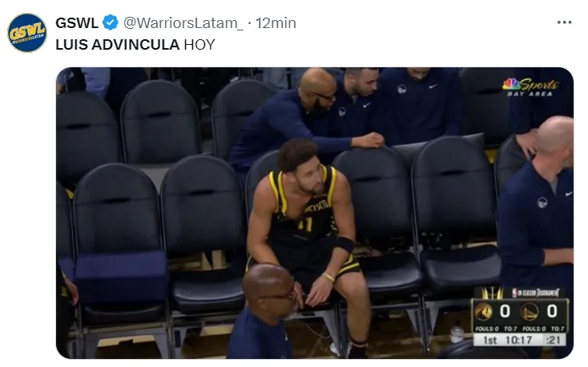
Task: Click the Timberwolves logo on the scoreboard
Action: [483, 312]
